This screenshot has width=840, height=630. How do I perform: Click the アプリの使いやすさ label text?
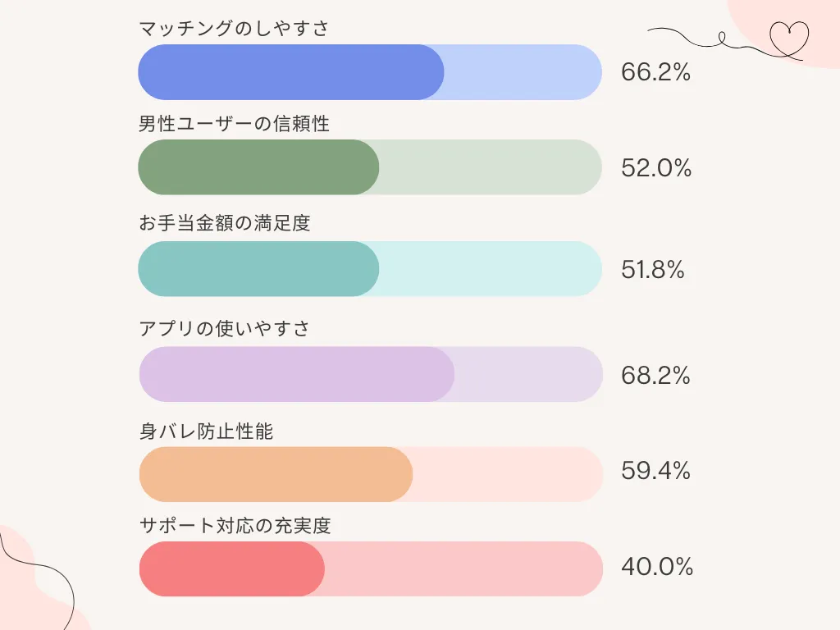(x=225, y=329)
